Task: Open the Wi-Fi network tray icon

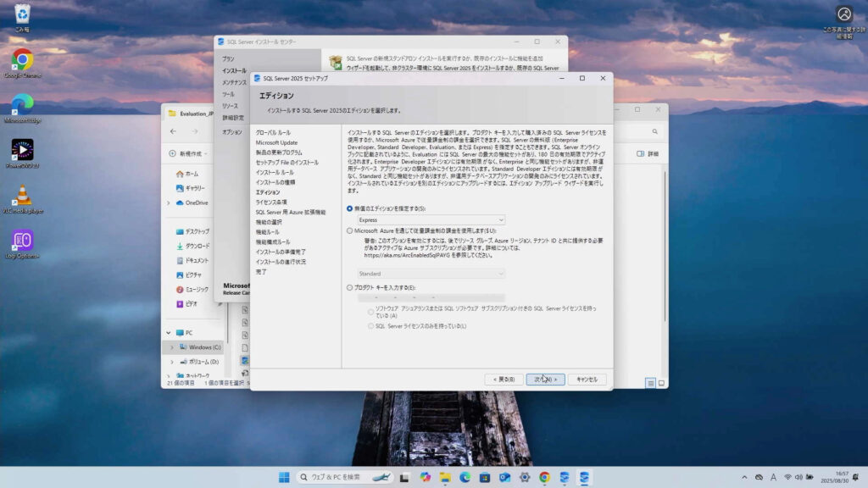Action: point(787,478)
